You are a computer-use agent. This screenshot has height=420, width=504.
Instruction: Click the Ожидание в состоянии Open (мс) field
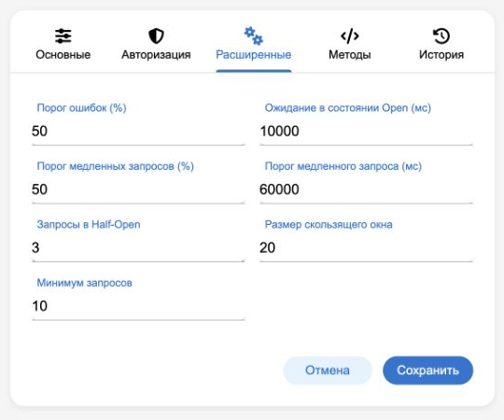pyautogui.click(x=366, y=131)
